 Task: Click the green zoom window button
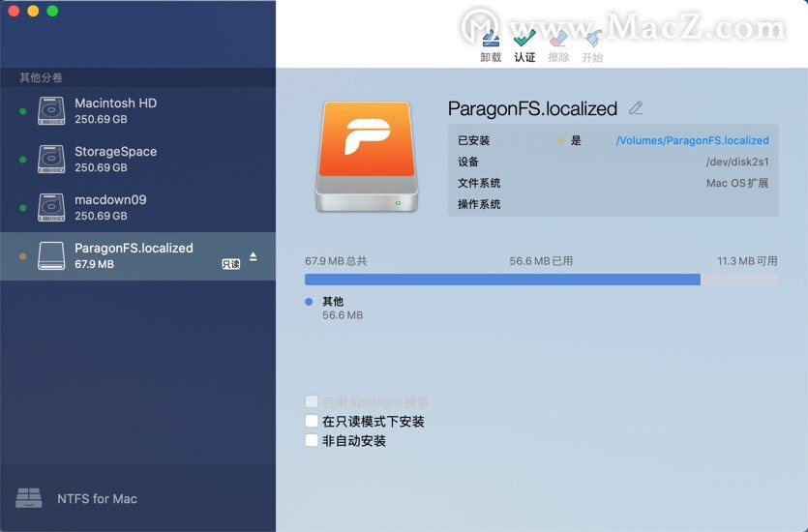52,11
